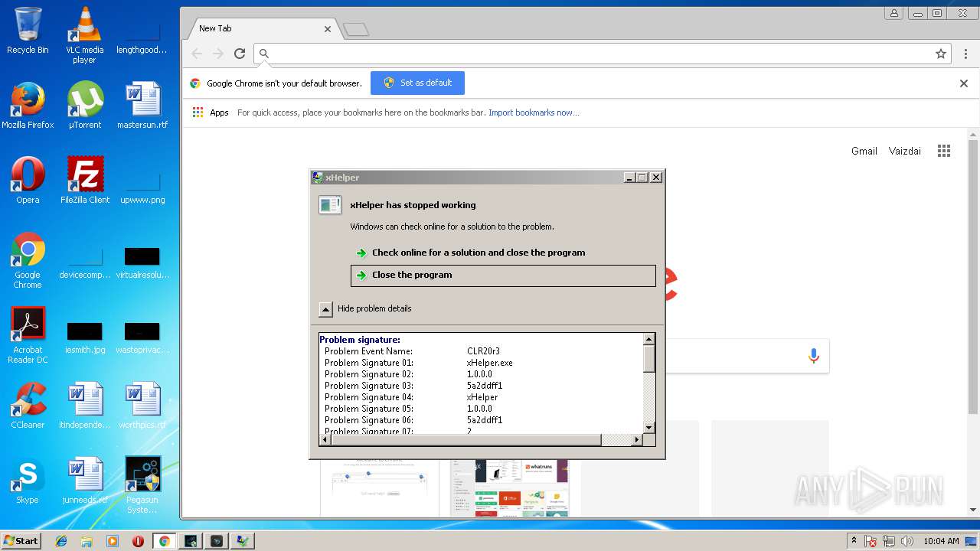
Task: Open junneeds.rtf document icon
Action: [x=84, y=481]
